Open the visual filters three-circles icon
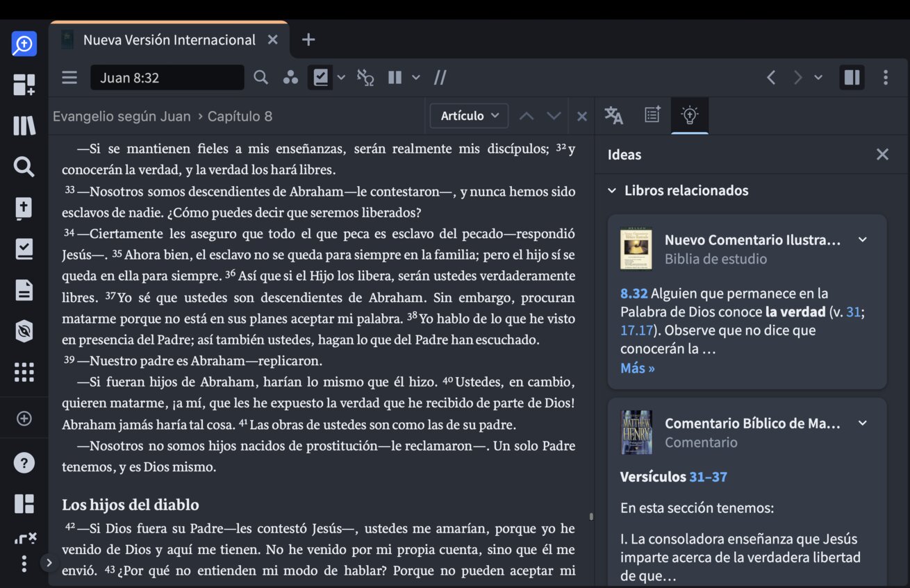 (x=290, y=77)
